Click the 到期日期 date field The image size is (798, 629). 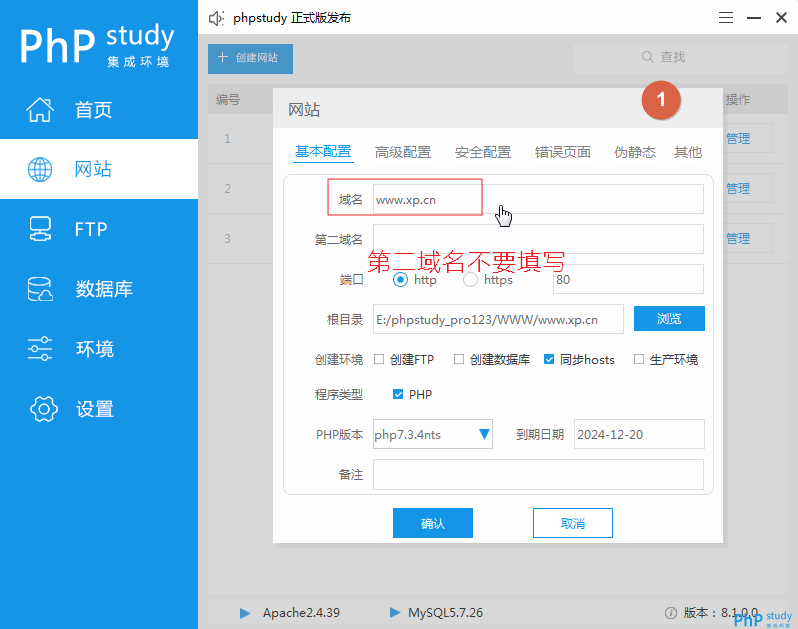(x=639, y=434)
